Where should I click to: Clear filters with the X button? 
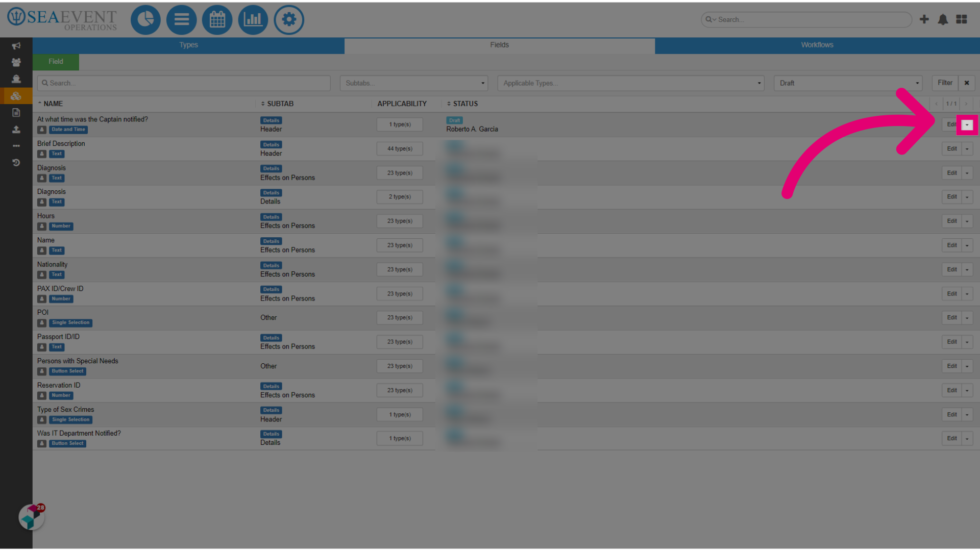pos(967,83)
